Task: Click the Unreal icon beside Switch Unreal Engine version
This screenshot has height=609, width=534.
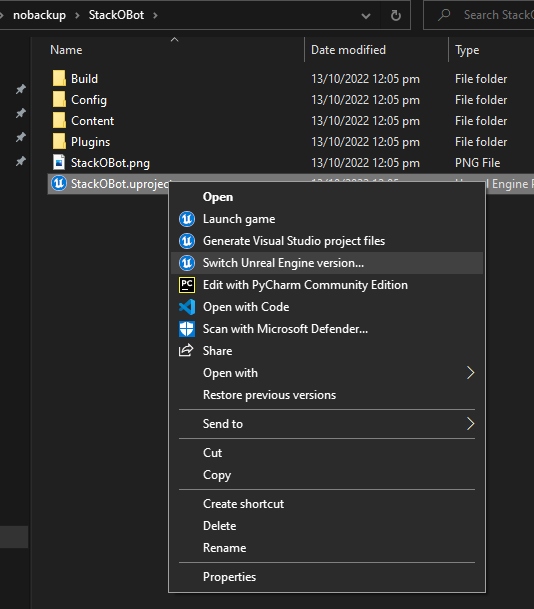Action: point(187,263)
